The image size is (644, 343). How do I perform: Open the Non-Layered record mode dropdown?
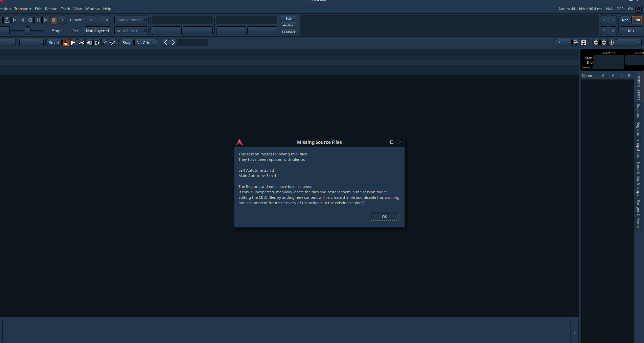tap(97, 31)
